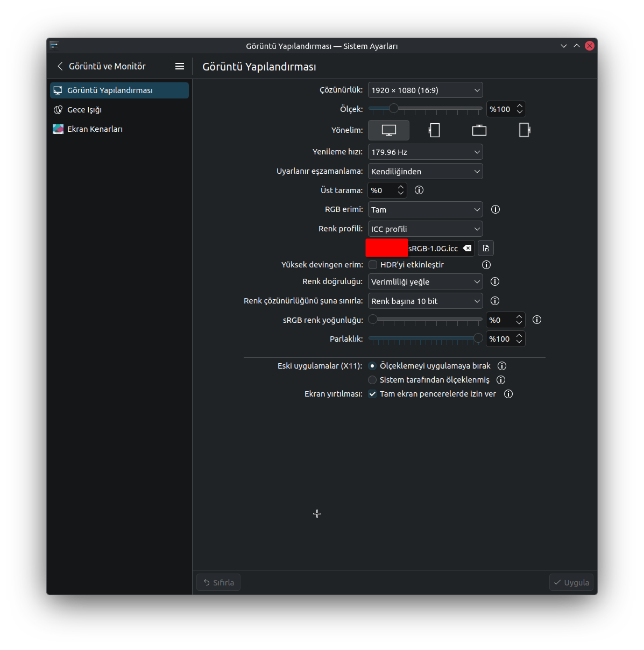The image size is (644, 650).
Task: Show info for Renk çözünürlüğünü sınırla
Action: pyautogui.click(x=495, y=301)
